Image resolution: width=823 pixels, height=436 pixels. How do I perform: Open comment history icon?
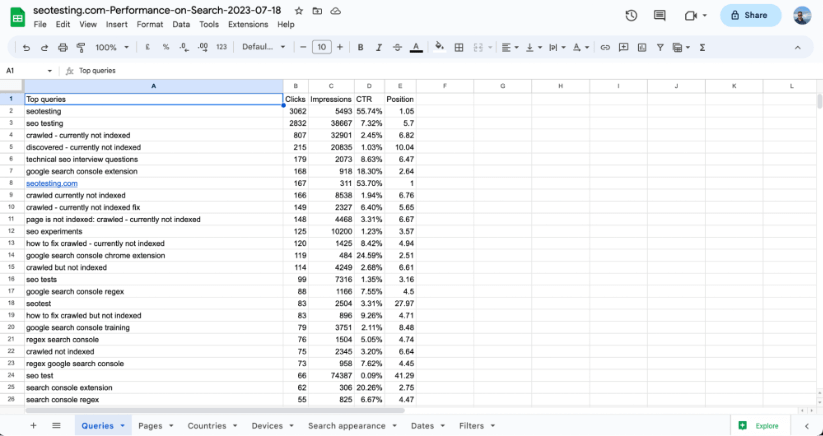click(x=660, y=15)
